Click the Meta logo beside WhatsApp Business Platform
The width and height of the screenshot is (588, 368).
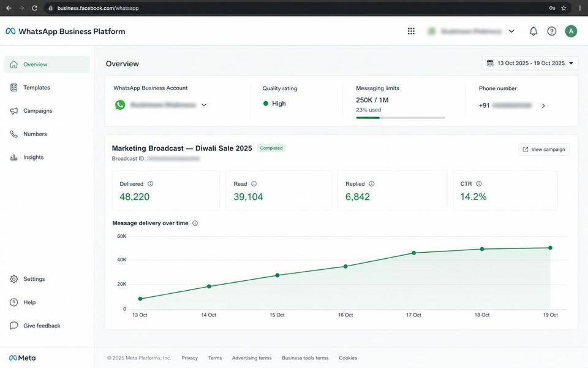pyautogui.click(x=10, y=31)
